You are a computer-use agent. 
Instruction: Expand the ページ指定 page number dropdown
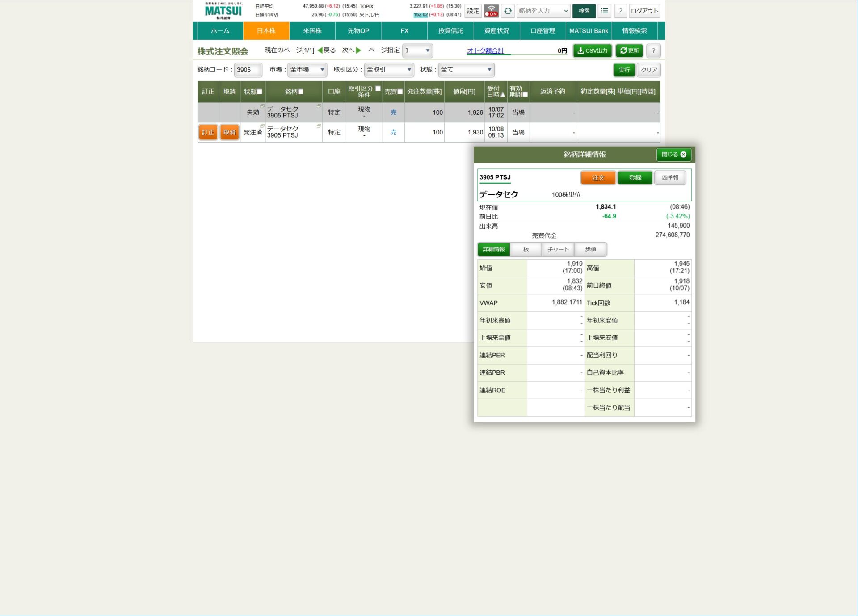417,50
